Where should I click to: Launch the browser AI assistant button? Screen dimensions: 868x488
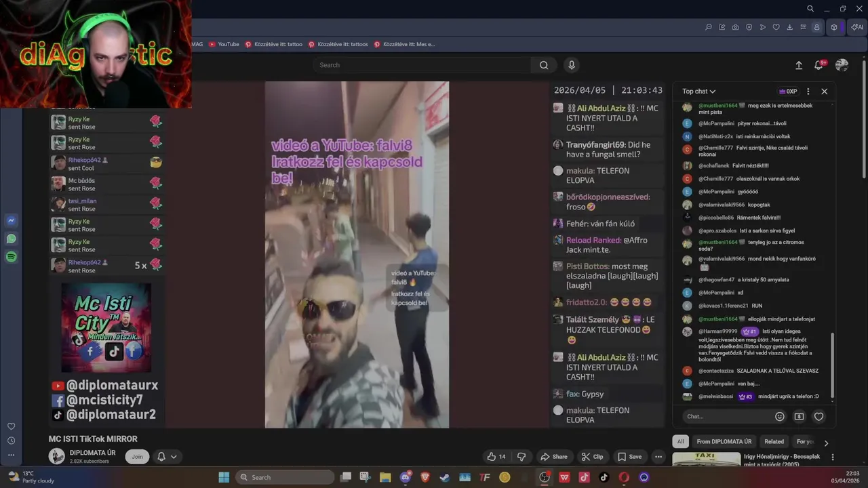point(857,27)
